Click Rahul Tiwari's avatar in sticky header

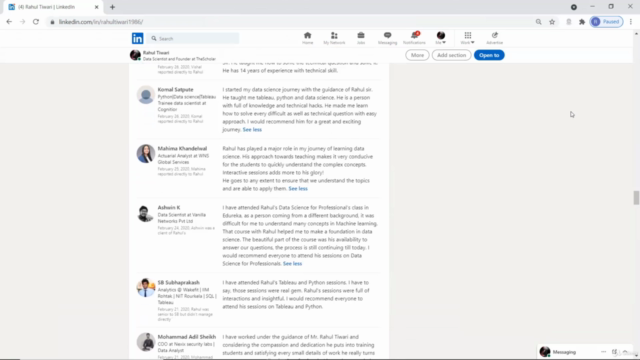tap(135, 55)
